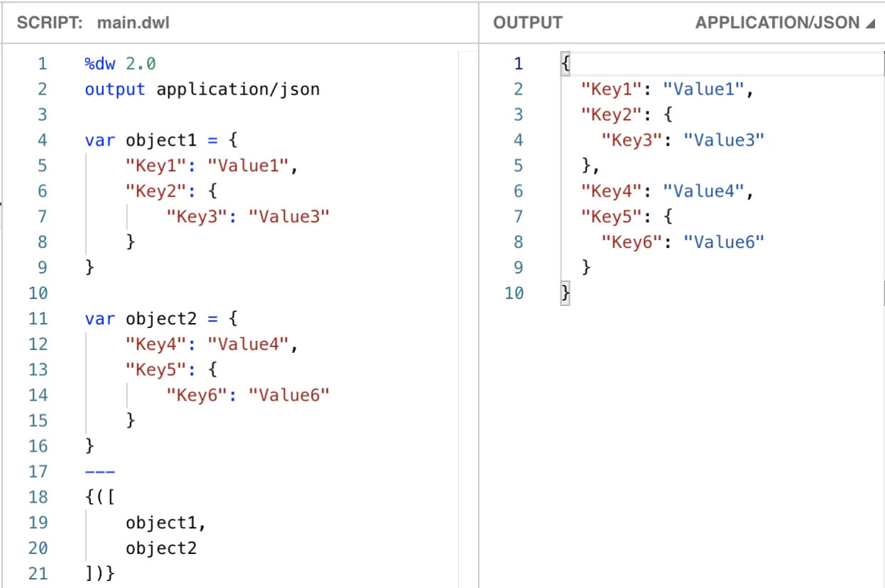Click the closing brace on output line 10
The height and width of the screenshot is (588, 885).
(565, 293)
